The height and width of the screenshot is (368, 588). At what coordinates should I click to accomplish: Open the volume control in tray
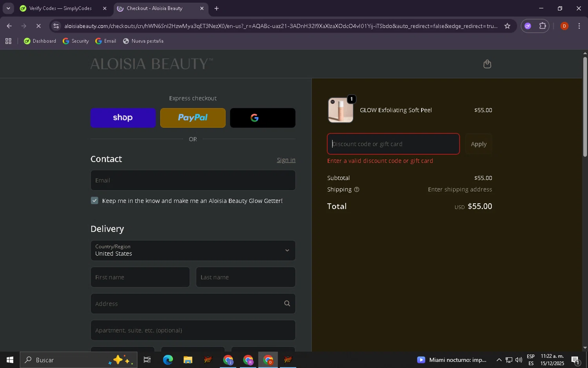point(519,360)
